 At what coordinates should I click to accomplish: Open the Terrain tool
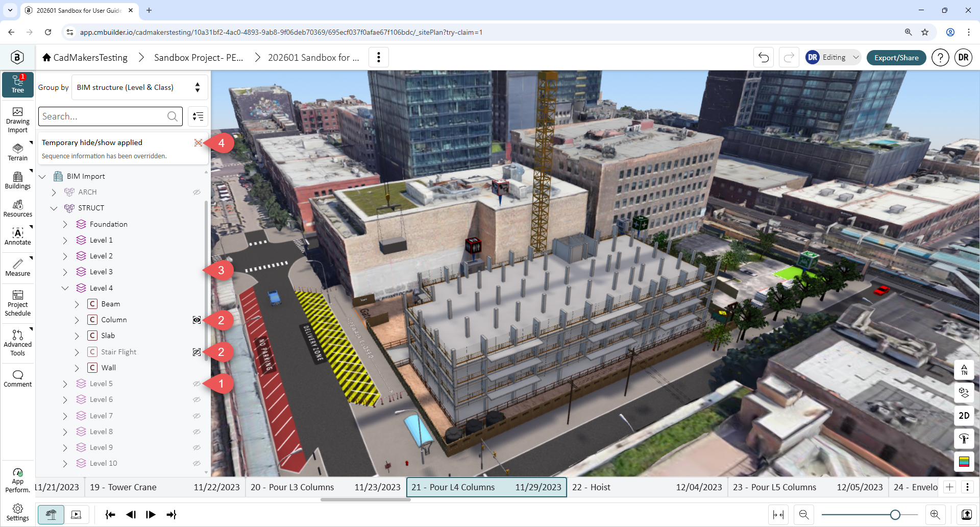coord(18,152)
